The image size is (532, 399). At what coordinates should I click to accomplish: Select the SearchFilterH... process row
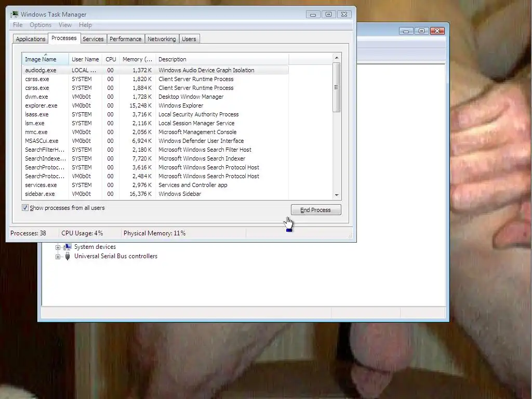point(155,150)
